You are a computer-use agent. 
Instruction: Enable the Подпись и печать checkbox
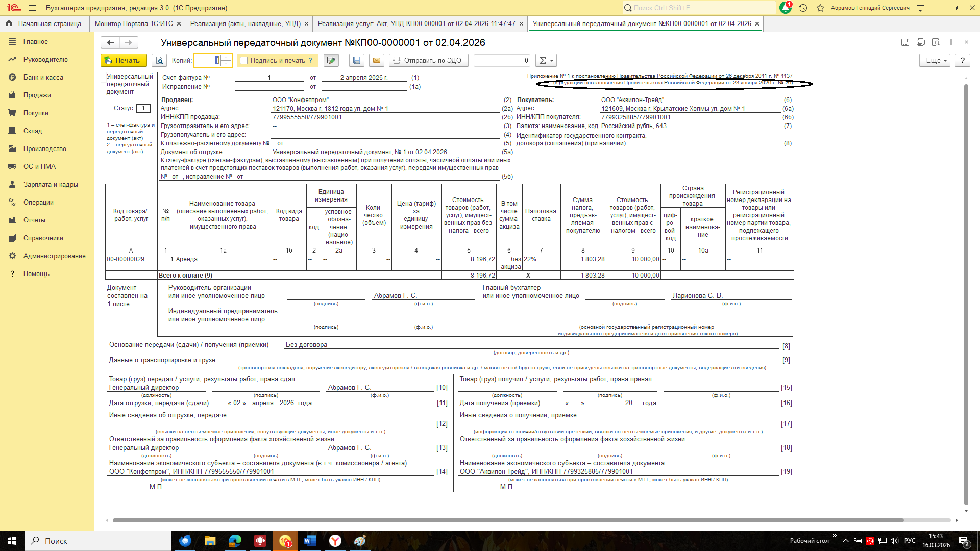tap(244, 60)
